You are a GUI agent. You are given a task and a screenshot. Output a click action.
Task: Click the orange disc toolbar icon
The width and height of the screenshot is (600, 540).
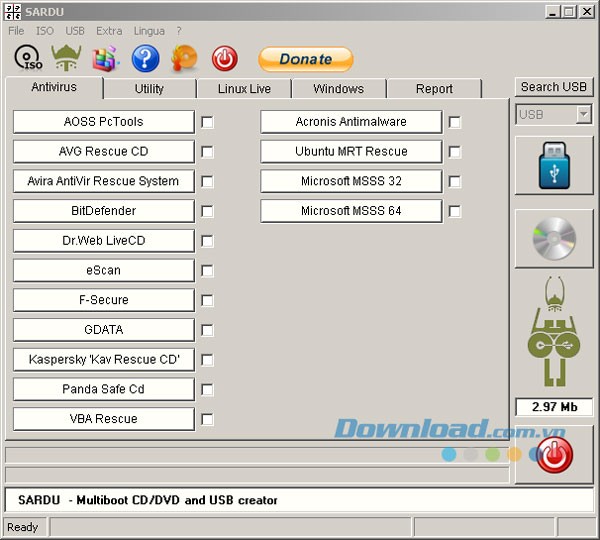pos(185,59)
